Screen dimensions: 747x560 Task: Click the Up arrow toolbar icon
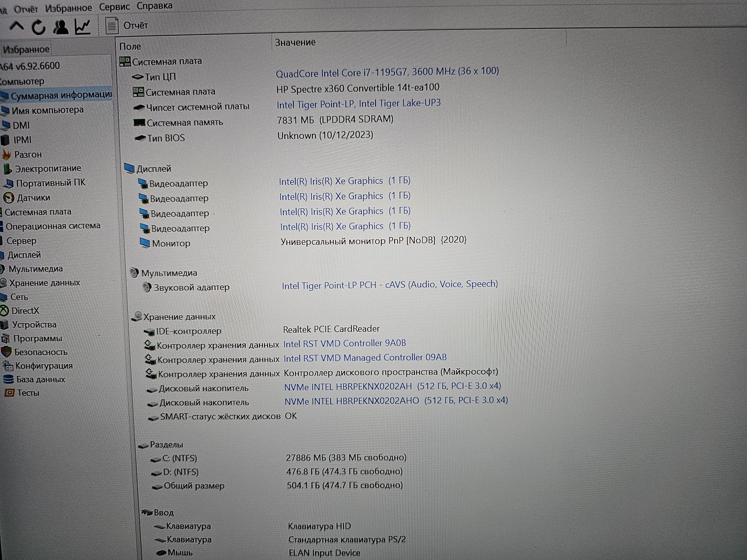pos(16,27)
